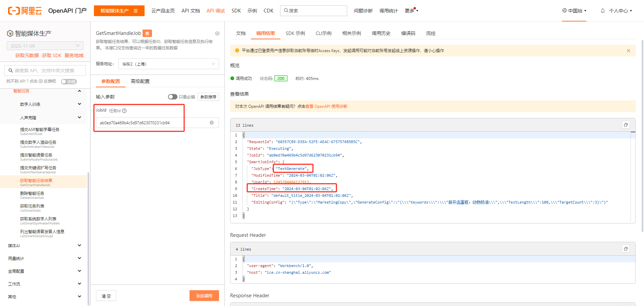Click the 获取 SDK link
This screenshot has height=306, width=644.
point(52,55)
